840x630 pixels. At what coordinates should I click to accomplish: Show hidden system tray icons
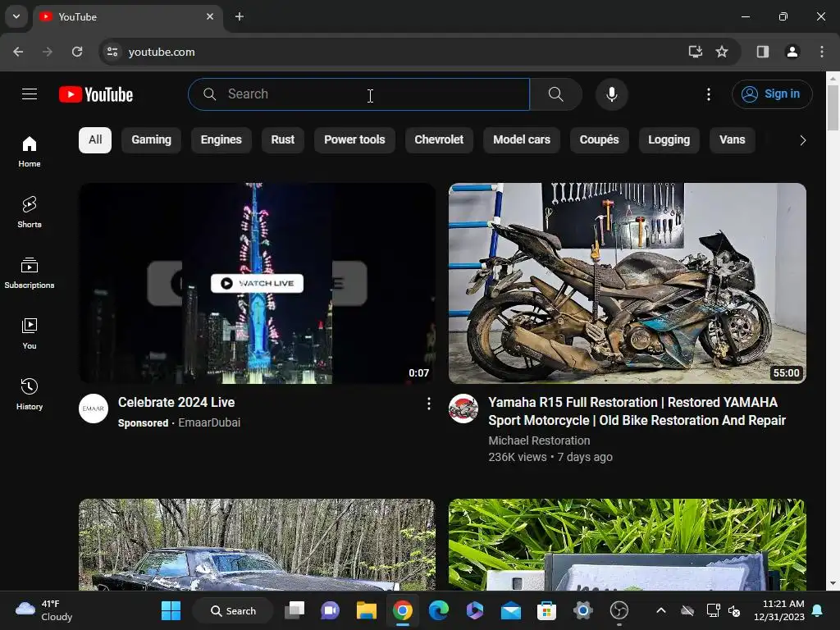pos(661,610)
